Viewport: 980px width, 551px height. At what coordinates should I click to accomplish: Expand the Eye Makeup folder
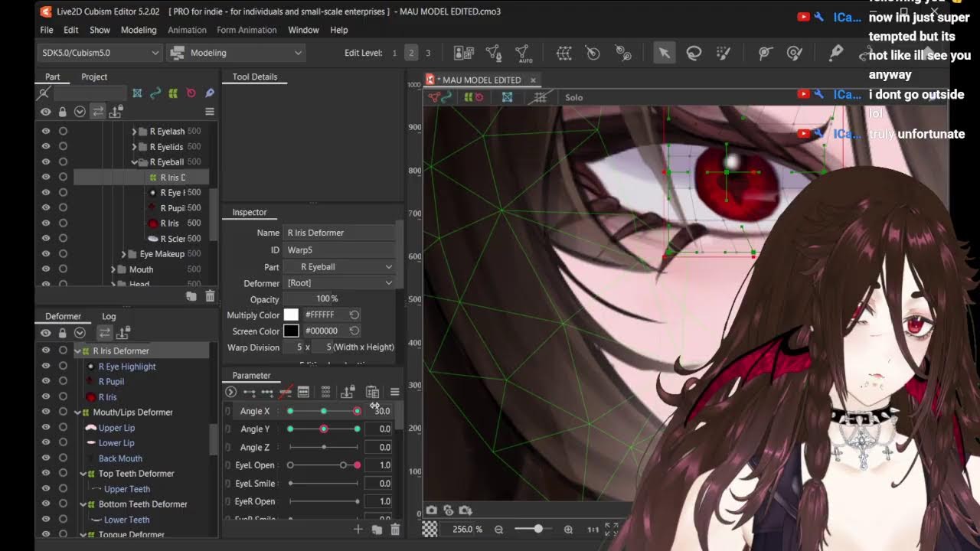pos(123,254)
